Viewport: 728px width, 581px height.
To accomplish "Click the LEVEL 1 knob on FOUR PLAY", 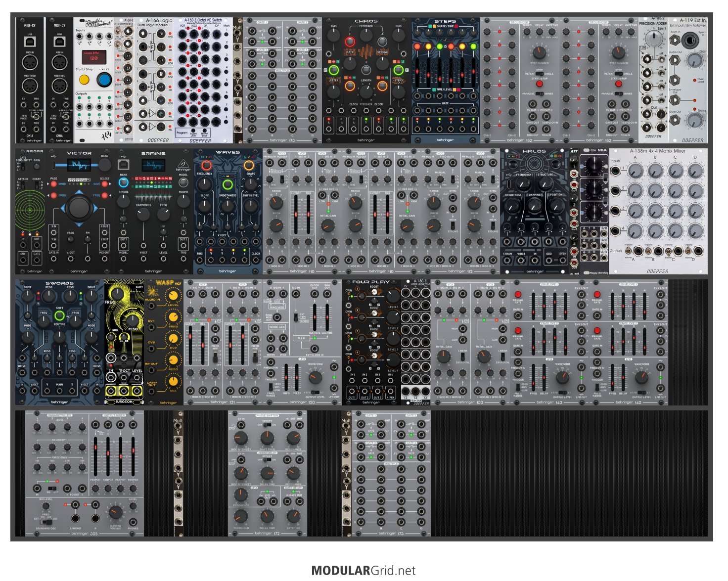I will point(393,296).
